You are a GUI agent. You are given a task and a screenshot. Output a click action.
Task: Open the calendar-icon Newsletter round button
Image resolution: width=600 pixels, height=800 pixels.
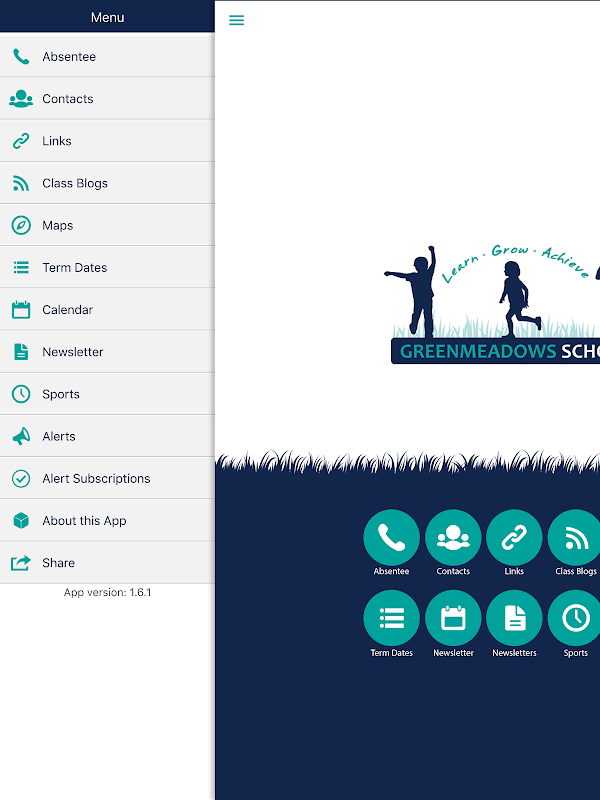(453, 618)
